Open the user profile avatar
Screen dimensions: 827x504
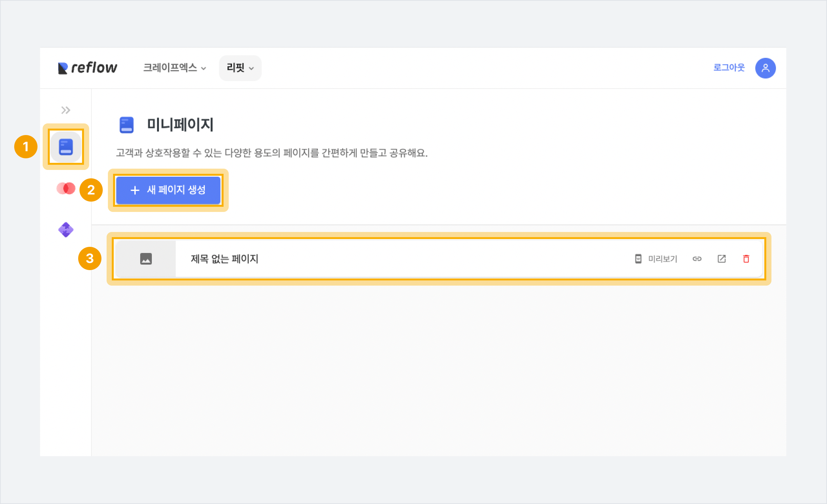pos(765,68)
